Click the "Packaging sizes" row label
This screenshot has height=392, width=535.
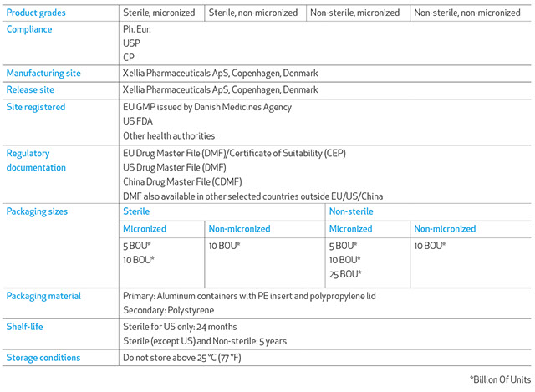tap(38, 211)
